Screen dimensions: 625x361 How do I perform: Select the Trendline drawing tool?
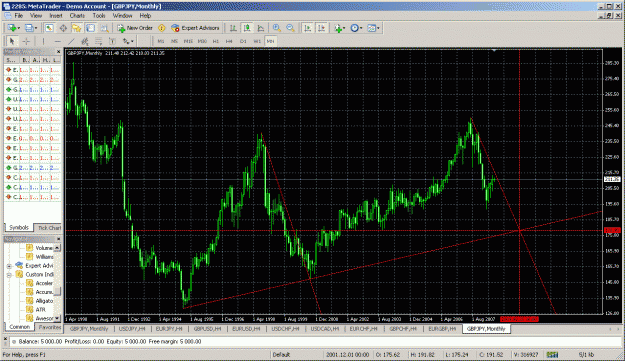coord(71,41)
